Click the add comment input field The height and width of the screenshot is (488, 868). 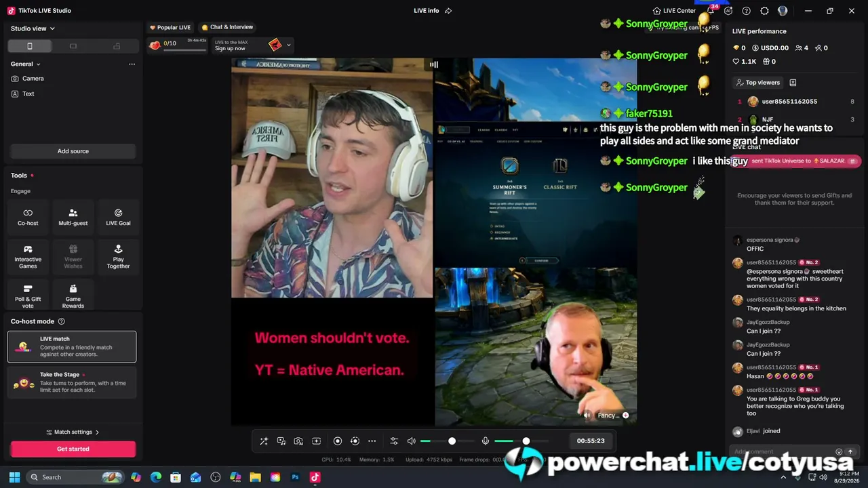pos(782,451)
